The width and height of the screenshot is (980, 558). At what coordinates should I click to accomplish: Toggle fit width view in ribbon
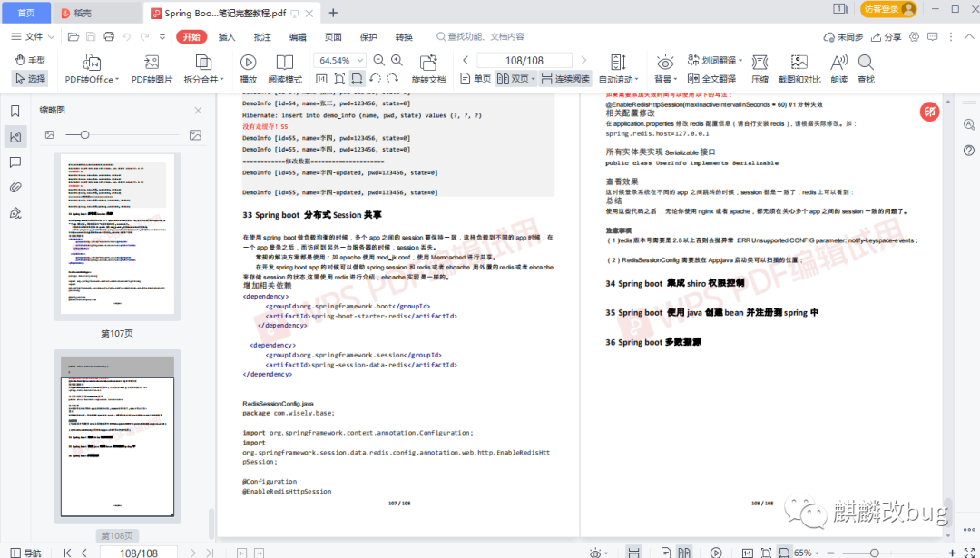357,79
